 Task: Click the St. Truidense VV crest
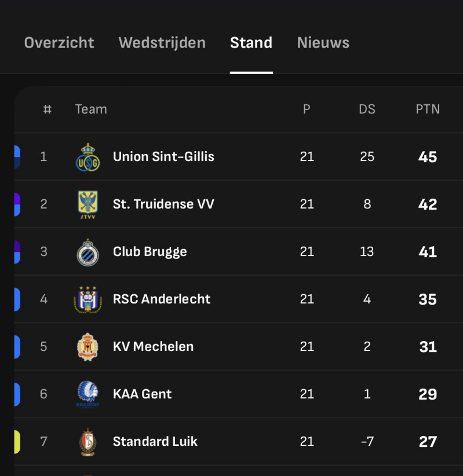(88, 204)
